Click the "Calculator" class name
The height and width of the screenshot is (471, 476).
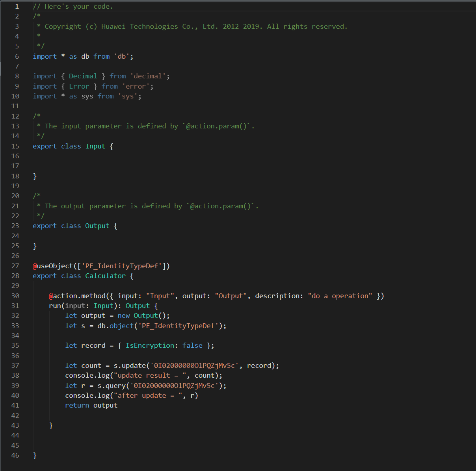coord(106,276)
